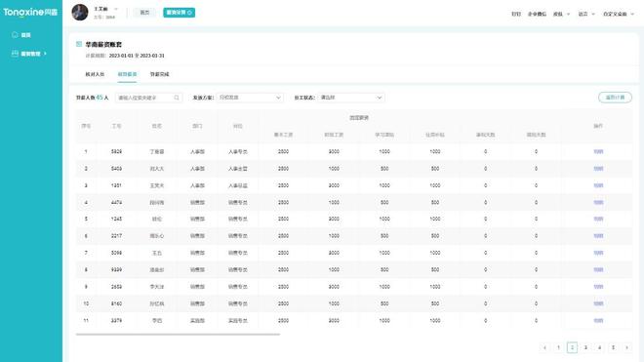644x362 pixels.
Task: Switch to the 核对人员 tab
Action: 95,74
